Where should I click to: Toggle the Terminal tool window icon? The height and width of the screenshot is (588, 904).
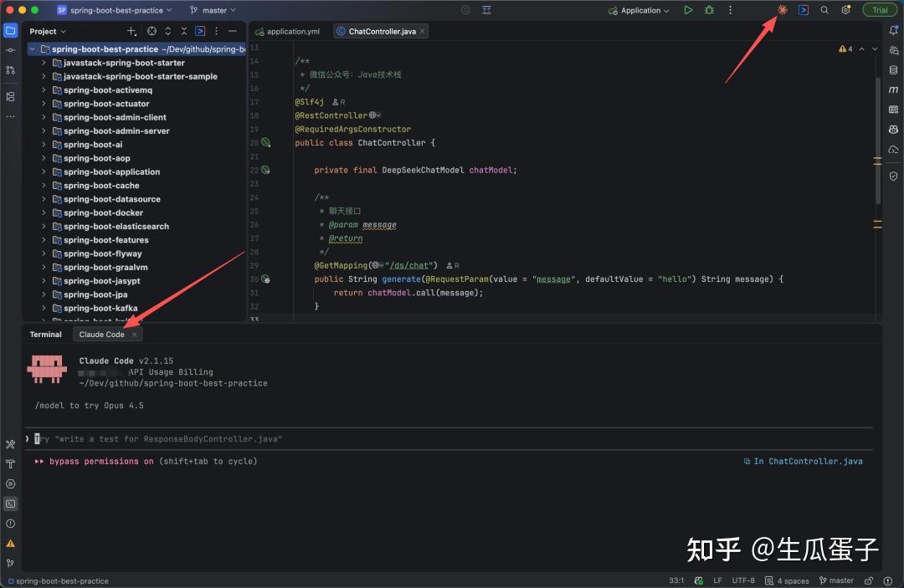pyautogui.click(x=10, y=504)
